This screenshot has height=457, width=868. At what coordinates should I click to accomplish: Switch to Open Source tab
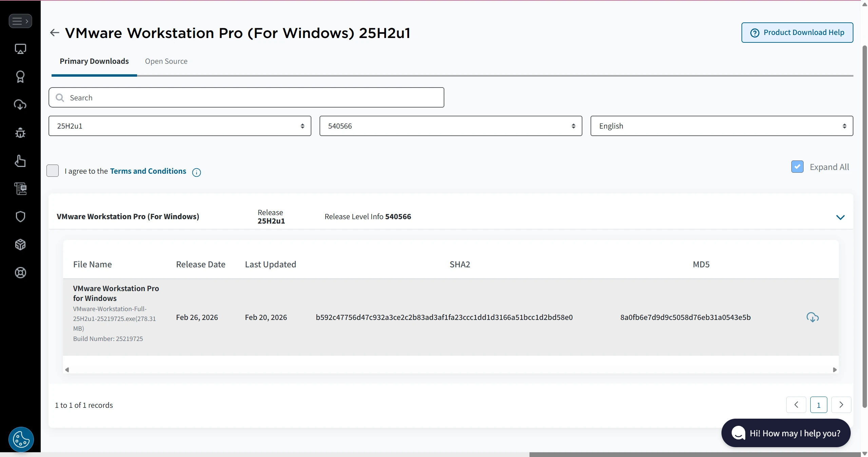[x=166, y=61]
